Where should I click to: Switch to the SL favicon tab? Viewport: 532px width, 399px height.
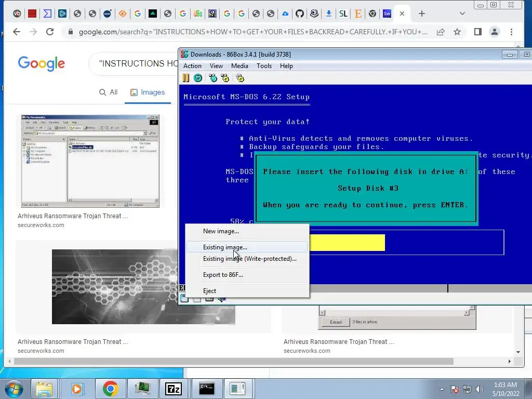pyautogui.click(x=343, y=14)
